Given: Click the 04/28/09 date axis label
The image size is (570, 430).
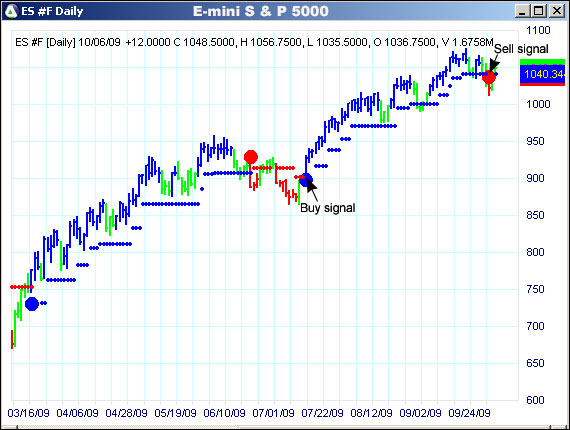Looking at the screenshot, I should [127, 413].
